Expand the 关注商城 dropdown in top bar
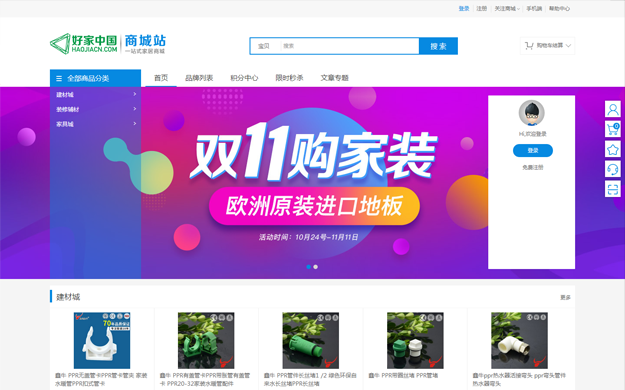The image size is (625, 390). [x=507, y=8]
